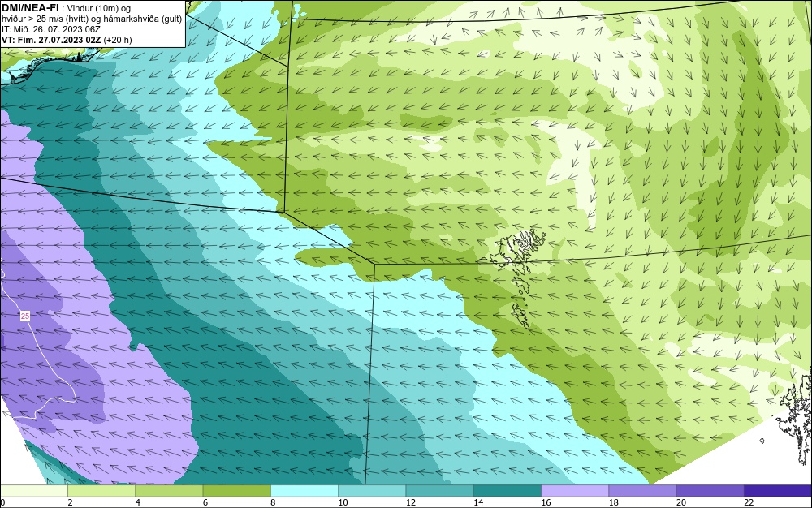Click the DMI/NEA-FI title text
Viewport: 812px width, 508px height.
pos(30,8)
